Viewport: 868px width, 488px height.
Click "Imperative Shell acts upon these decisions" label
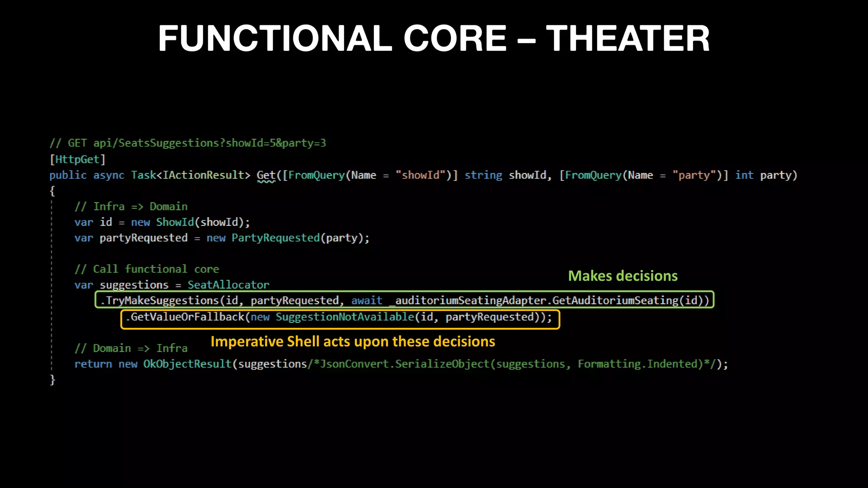coord(353,341)
